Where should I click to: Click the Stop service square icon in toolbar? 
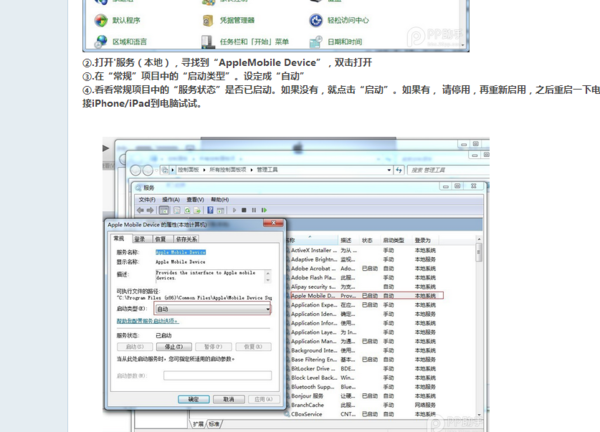pos(244,210)
